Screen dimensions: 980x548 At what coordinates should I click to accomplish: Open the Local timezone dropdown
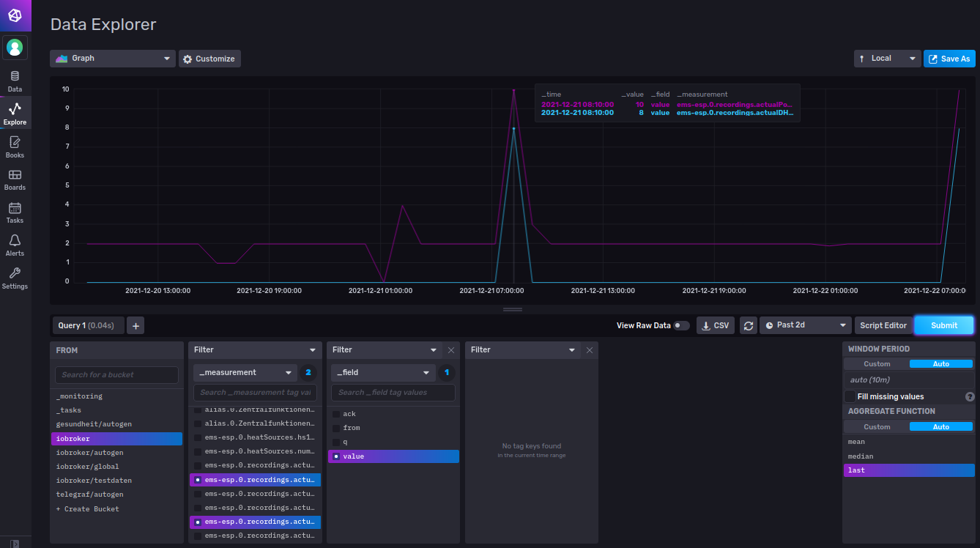pos(887,59)
